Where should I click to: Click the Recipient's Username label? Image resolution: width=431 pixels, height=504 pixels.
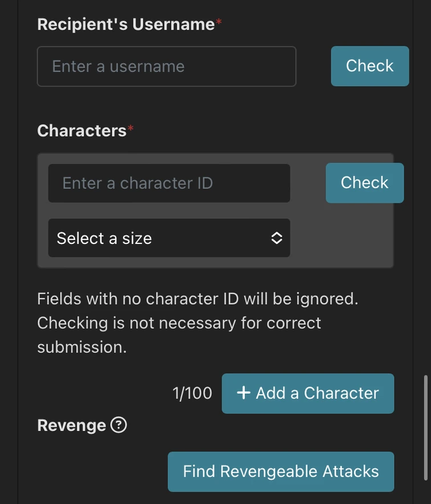127,24
